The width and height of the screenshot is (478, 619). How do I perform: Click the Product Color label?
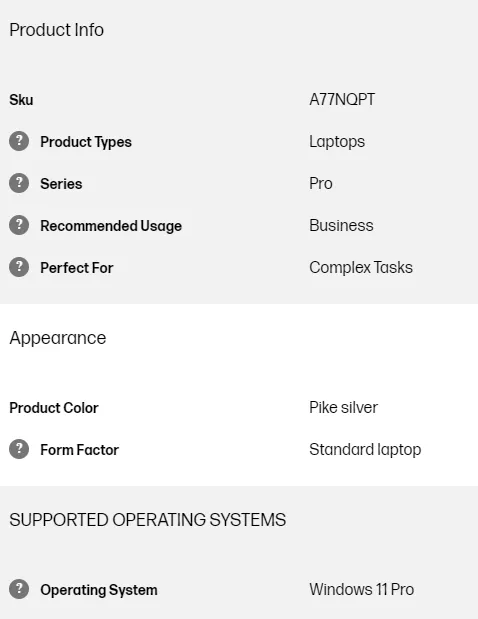click(54, 408)
